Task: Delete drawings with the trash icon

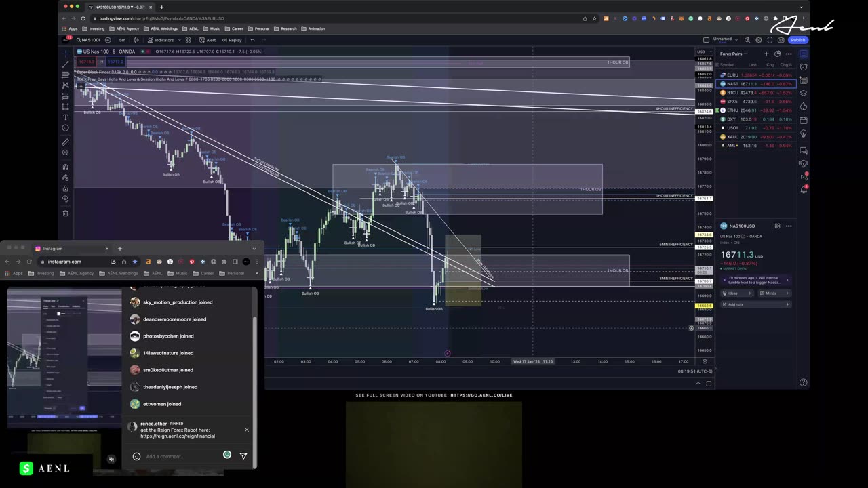Action: 66,213
